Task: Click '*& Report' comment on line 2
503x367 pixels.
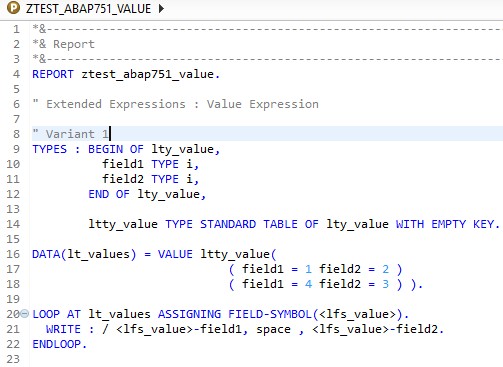Action: (x=64, y=44)
